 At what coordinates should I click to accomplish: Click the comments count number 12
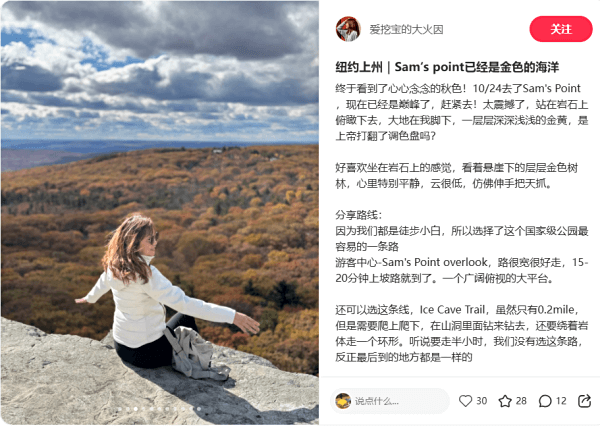(x=561, y=401)
